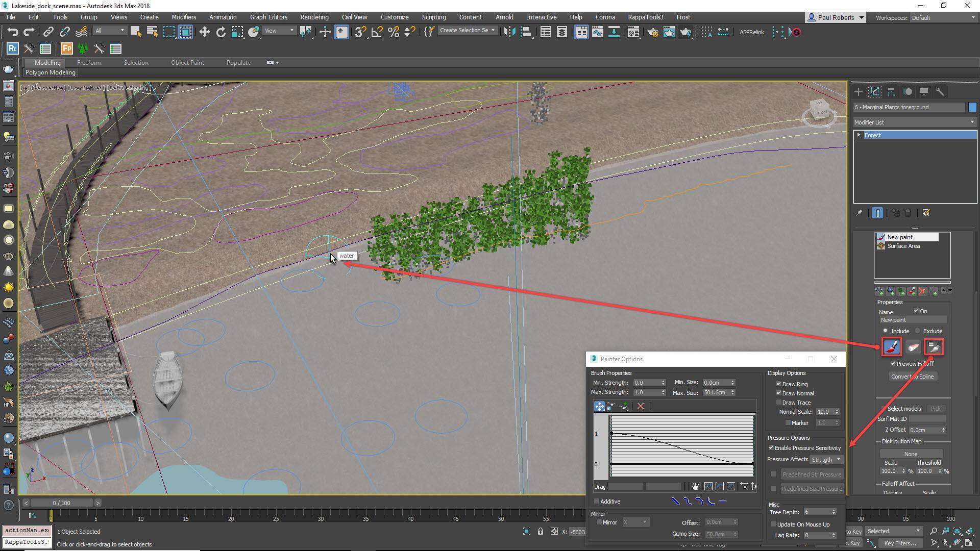The image size is (980, 551).
Task: Click the None button under Distribution Map
Action: 911,454
